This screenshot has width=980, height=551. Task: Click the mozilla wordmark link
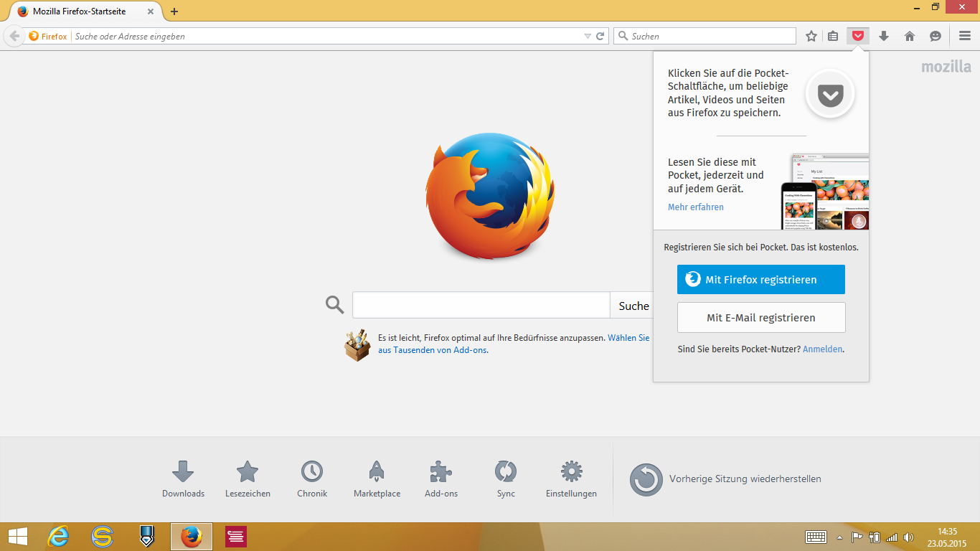(946, 67)
